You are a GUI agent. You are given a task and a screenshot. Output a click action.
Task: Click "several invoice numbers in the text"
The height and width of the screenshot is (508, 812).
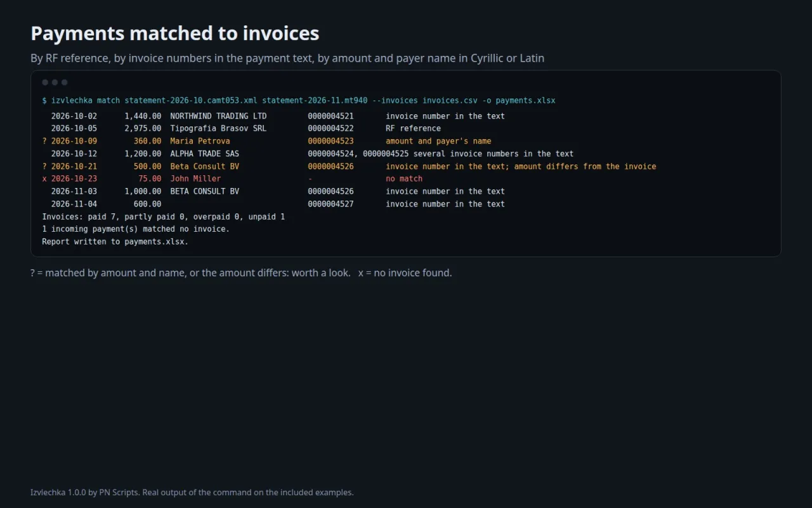(493, 154)
